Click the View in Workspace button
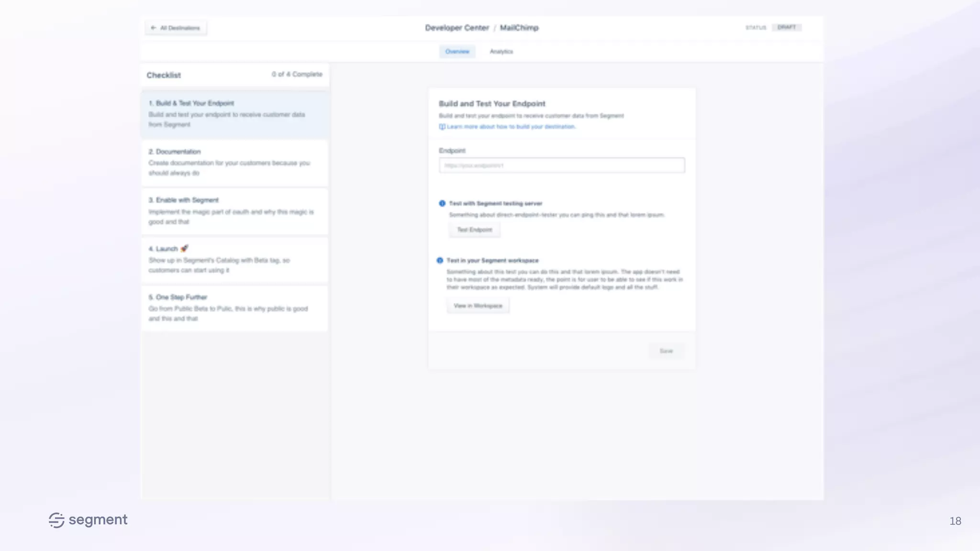This screenshot has width=980, height=551. 478,306
